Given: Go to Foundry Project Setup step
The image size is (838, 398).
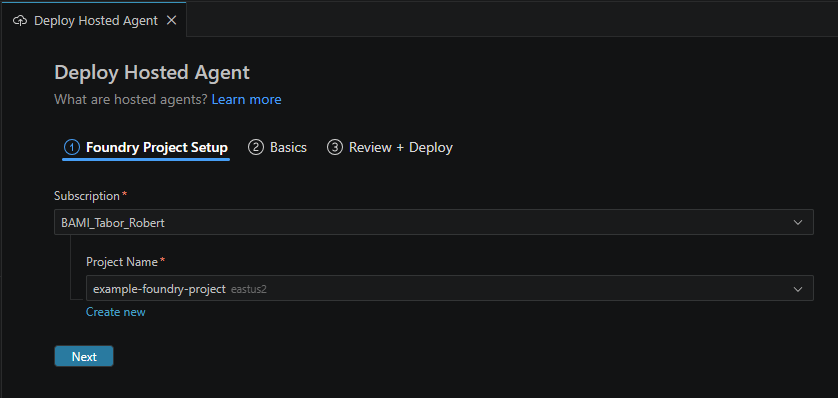Looking at the screenshot, I should click(146, 147).
